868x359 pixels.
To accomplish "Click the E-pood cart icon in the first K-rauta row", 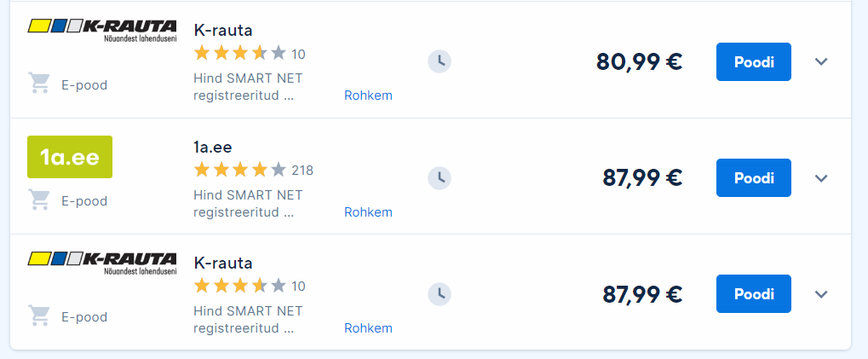I will click(39, 84).
